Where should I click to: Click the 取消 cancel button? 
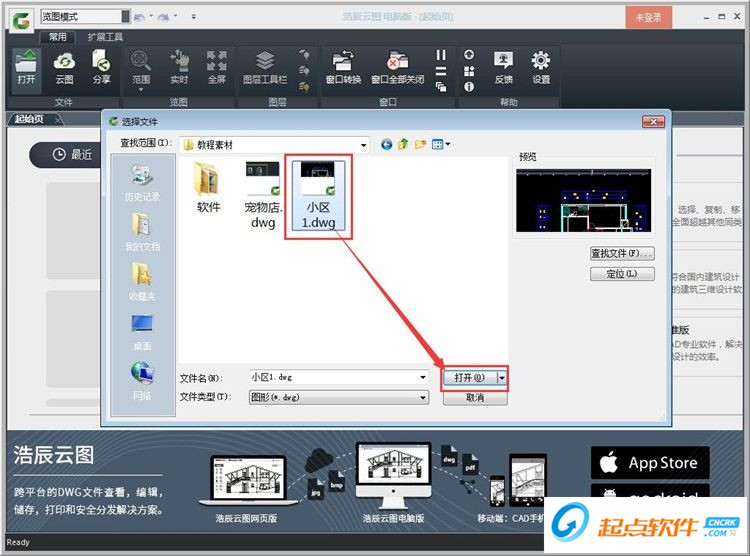[x=475, y=398]
